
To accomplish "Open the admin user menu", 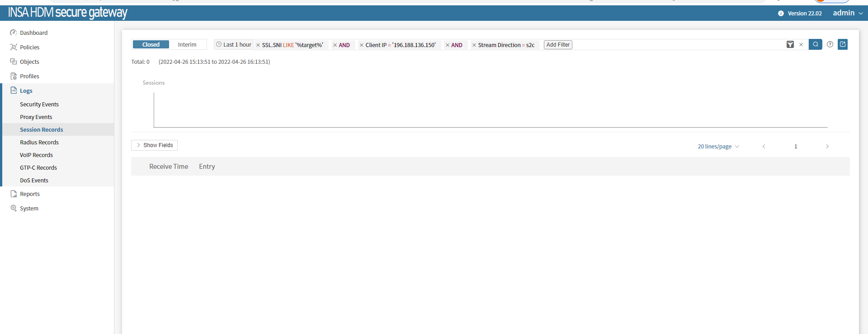I will coord(848,13).
